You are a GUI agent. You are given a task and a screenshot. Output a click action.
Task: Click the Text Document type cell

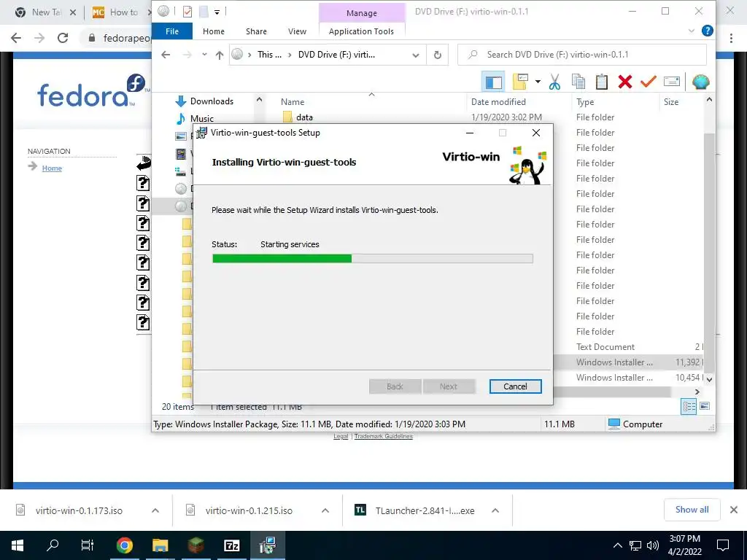[605, 347]
